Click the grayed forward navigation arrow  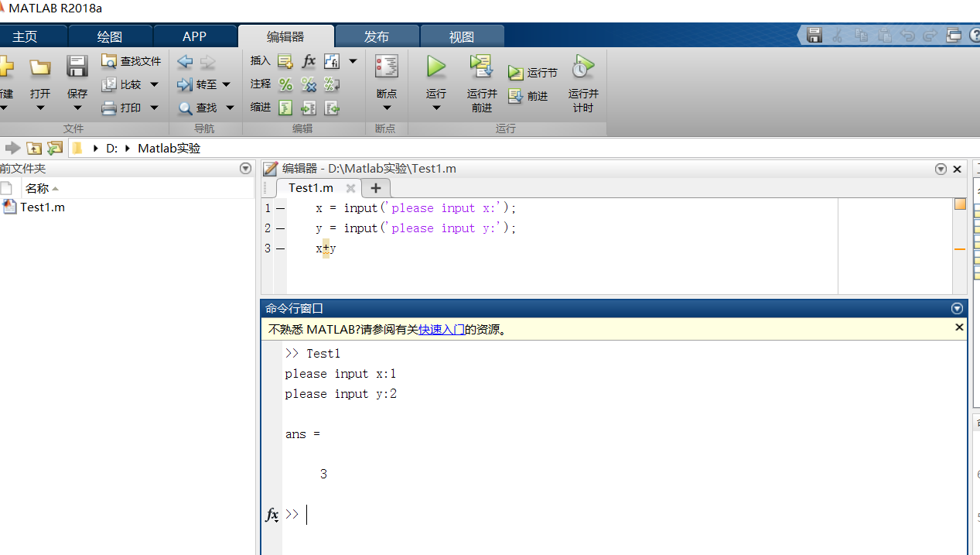207,61
